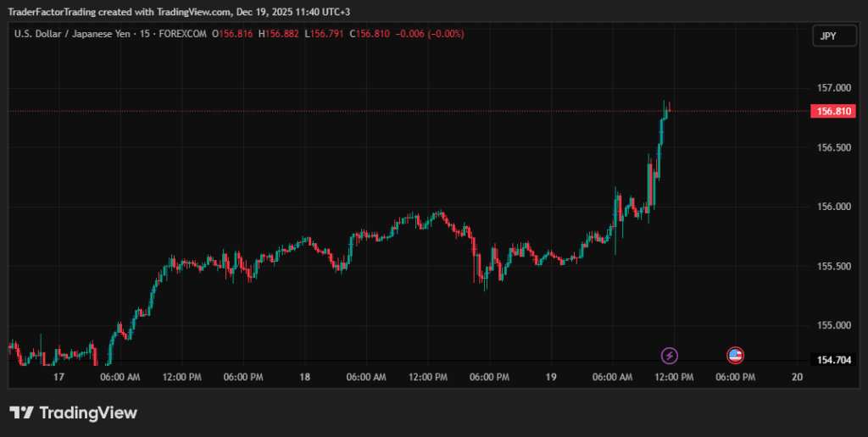
Task: Click the 154.704 price label
Action: 834,360
